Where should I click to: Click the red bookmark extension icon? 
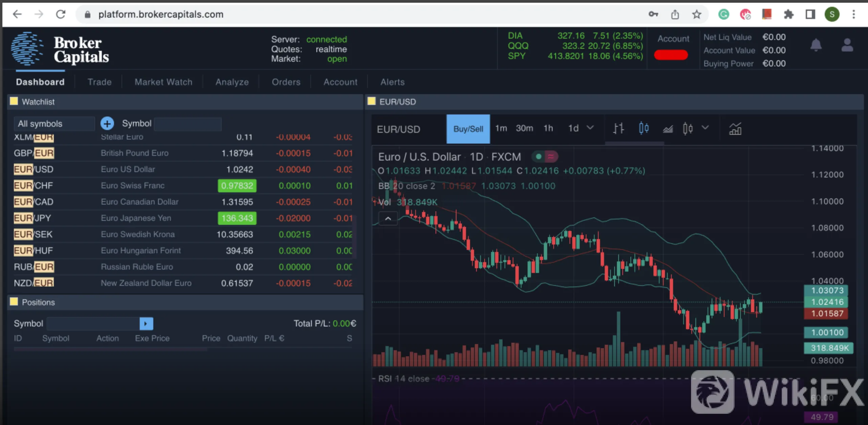click(x=767, y=14)
